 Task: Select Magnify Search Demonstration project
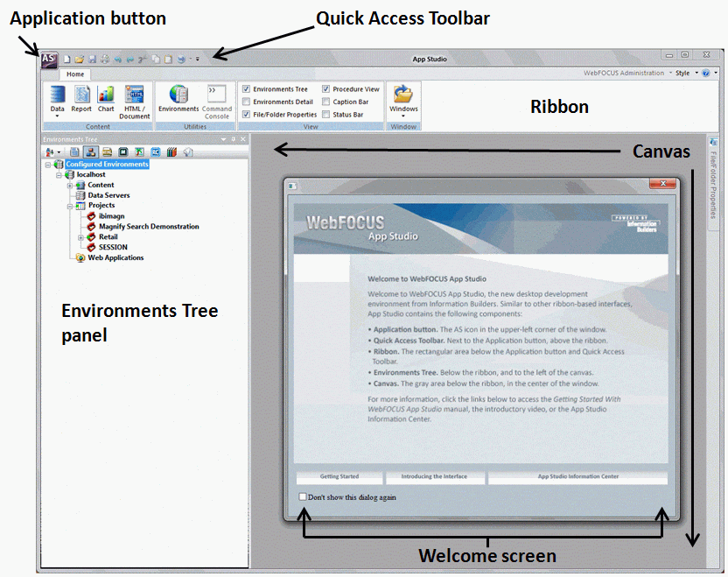pyautogui.click(x=149, y=226)
